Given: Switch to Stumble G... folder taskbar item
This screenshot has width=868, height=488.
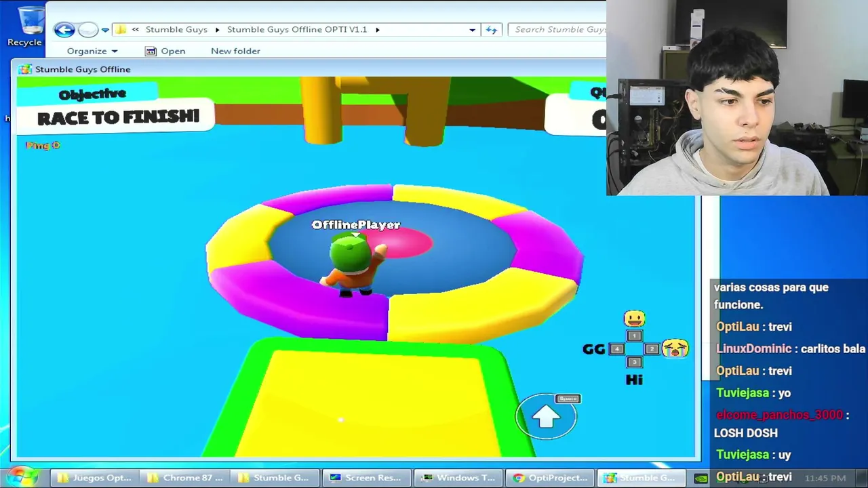Looking at the screenshot, I should tap(275, 478).
